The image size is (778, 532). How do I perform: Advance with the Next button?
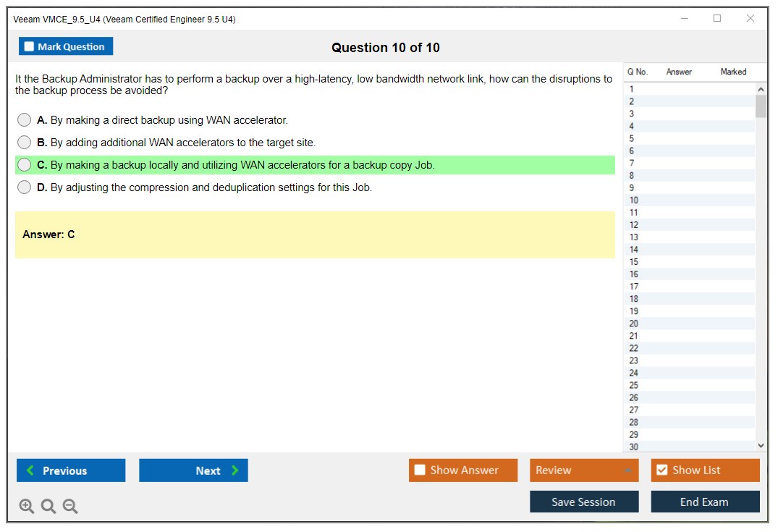193,470
